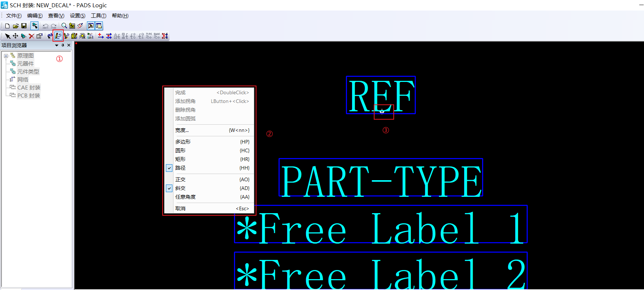Viewport: 644px width, 290px height.
Task: Launch the CAE Decal Wizard icon
Action: click(x=82, y=36)
